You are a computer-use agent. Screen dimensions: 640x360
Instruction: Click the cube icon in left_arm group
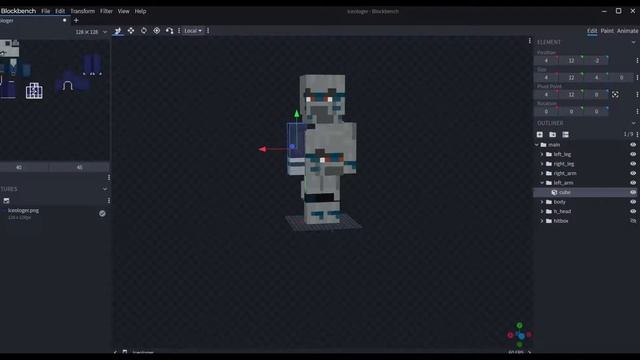[554, 192]
